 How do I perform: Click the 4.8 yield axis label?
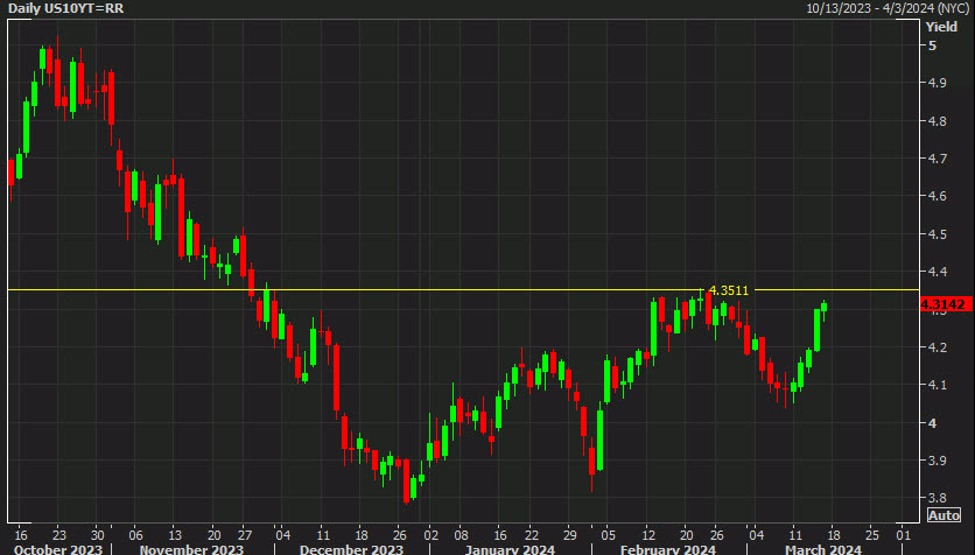[937, 121]
